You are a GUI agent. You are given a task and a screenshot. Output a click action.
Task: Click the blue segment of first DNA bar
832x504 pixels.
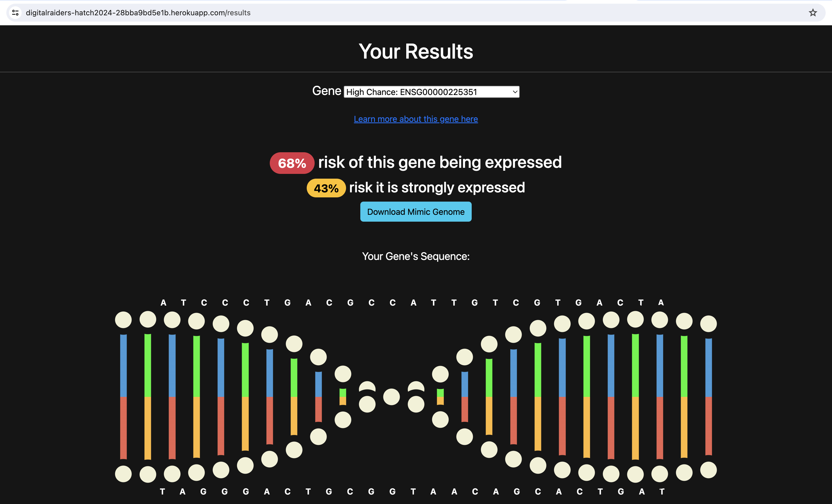(124, 365)
